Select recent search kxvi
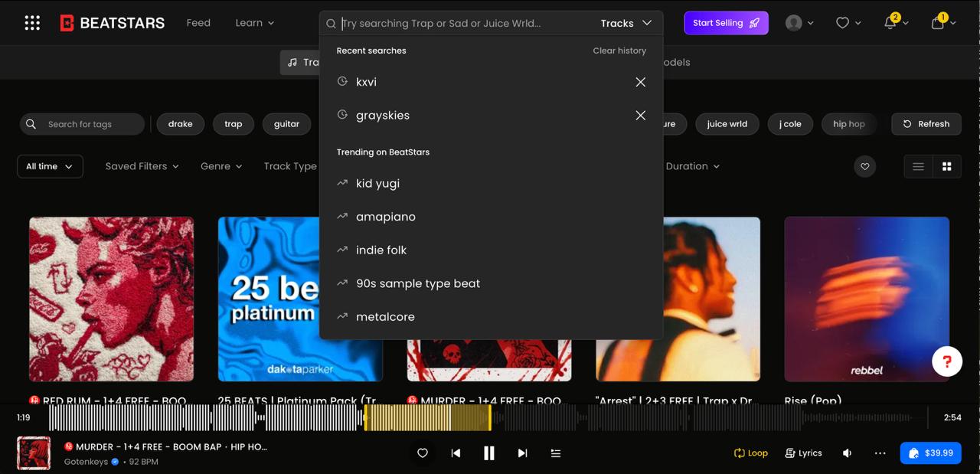980x474 pixels. point(366,82)
